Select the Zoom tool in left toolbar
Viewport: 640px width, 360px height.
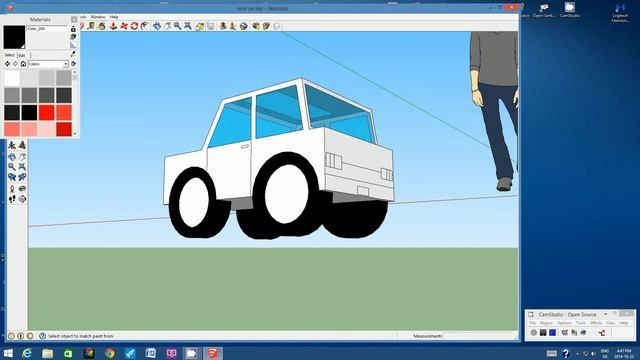pyautogui.click(x=12, y=167)
